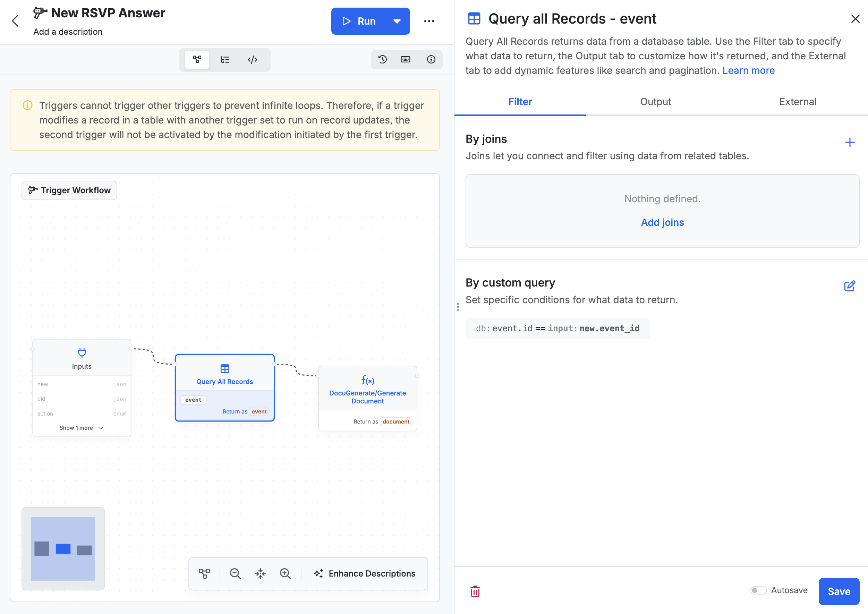Image resolution: width=868 pixels, height=614 pixels.
Task: Click the info circle icon in toolbar
Action: click(x=431, y=59)
